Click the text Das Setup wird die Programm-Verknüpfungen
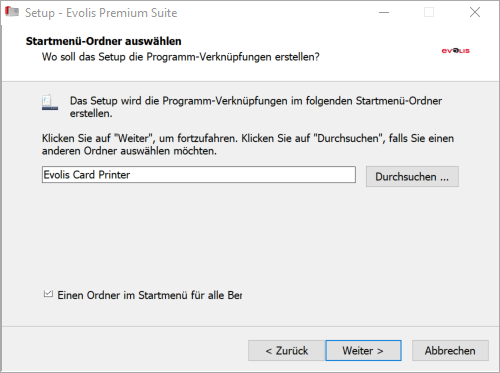This screenshot has height=373, width=500. click(x=256, y=107)
